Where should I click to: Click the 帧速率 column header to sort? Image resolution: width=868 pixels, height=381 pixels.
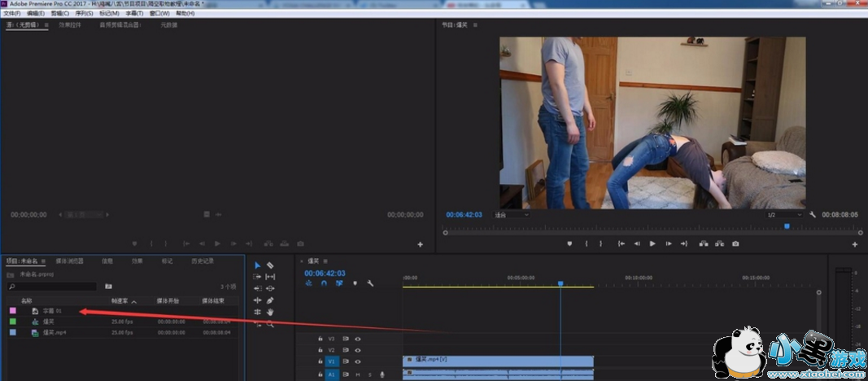pos(121,300)
